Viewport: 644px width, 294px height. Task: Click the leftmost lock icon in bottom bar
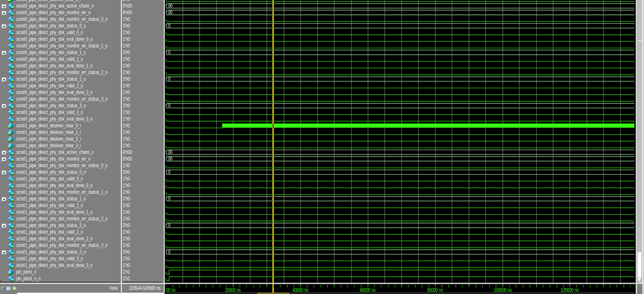(x=3, y=289)
